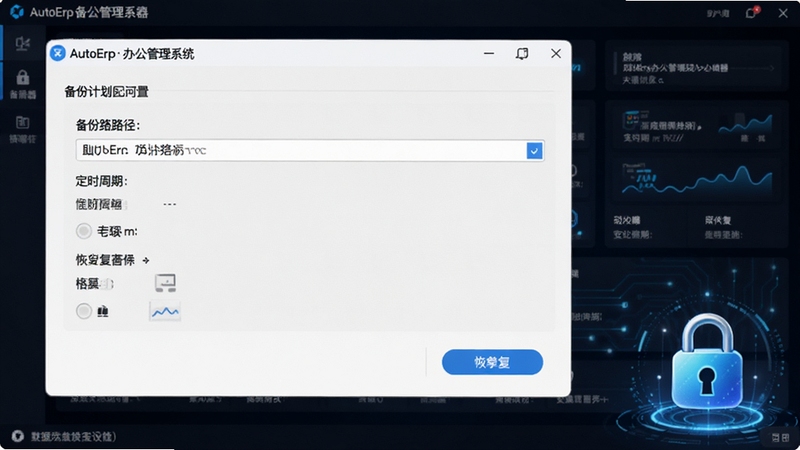The height and width of the screenshot is (450, 800).
Task: Close the main AutoErp window
Action: pyautogui.click(x=783, y=13)
